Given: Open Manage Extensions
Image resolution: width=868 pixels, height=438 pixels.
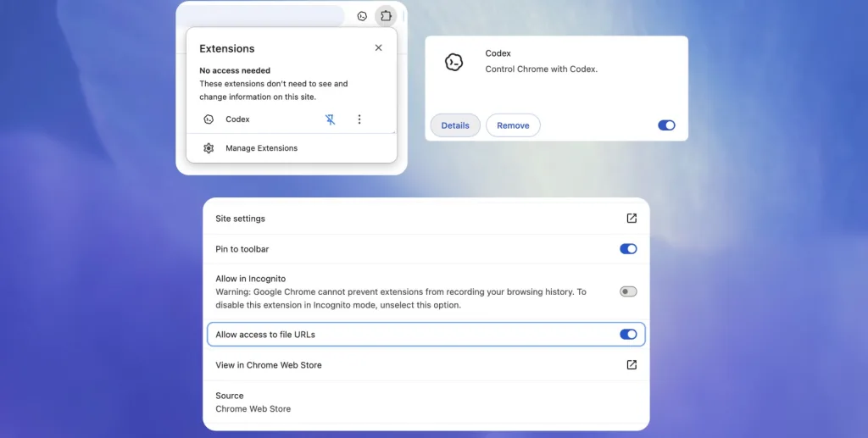Looking at the screenshot, I should [292, 148].
